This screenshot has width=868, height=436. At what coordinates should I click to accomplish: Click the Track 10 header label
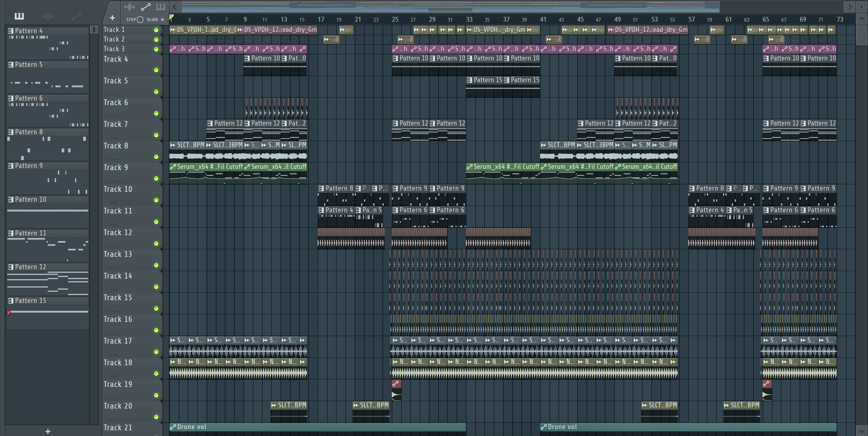118,189
